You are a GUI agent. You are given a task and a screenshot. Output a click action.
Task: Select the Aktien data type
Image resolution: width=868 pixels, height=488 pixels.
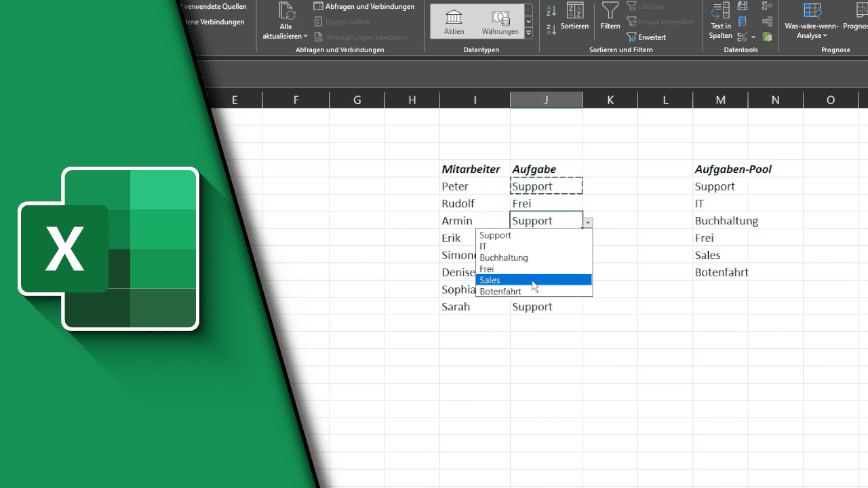pyautogui.click(x=454, y=22)
